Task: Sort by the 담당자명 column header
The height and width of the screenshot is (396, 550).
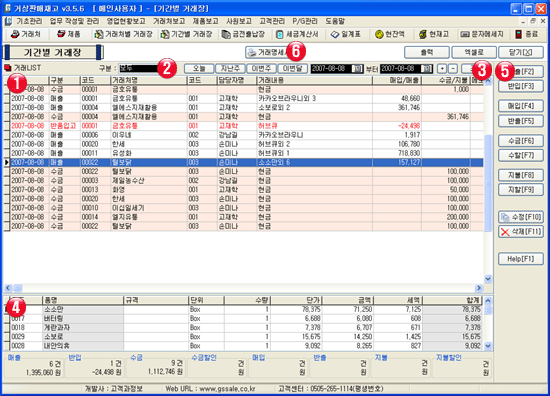Action: (x=237, y=80)
